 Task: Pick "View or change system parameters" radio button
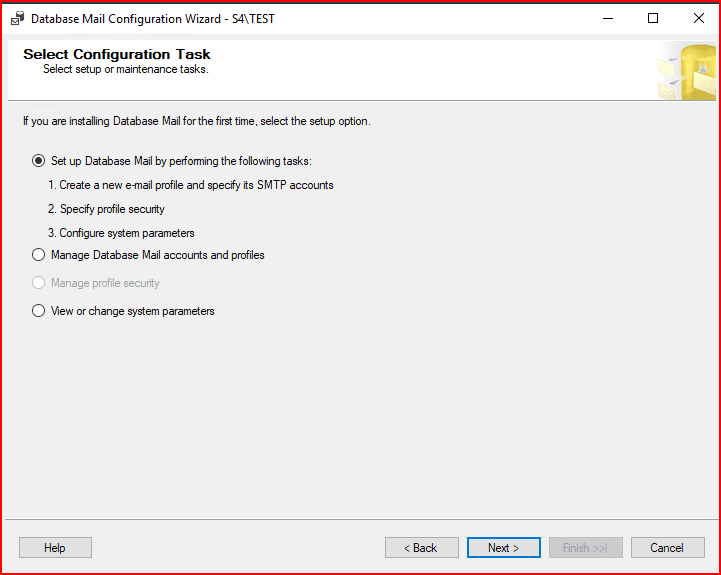coord(39,311)
